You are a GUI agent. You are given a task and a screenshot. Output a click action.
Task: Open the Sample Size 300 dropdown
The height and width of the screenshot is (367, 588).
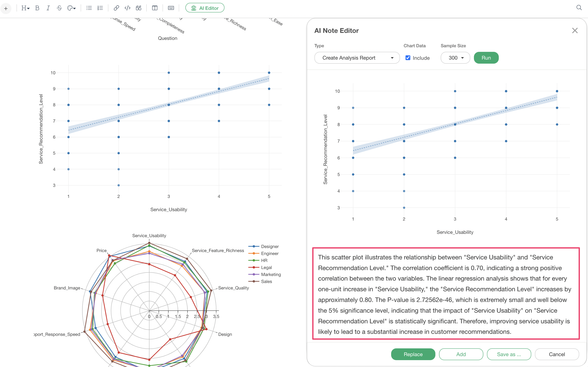click(x=455, y=58)
